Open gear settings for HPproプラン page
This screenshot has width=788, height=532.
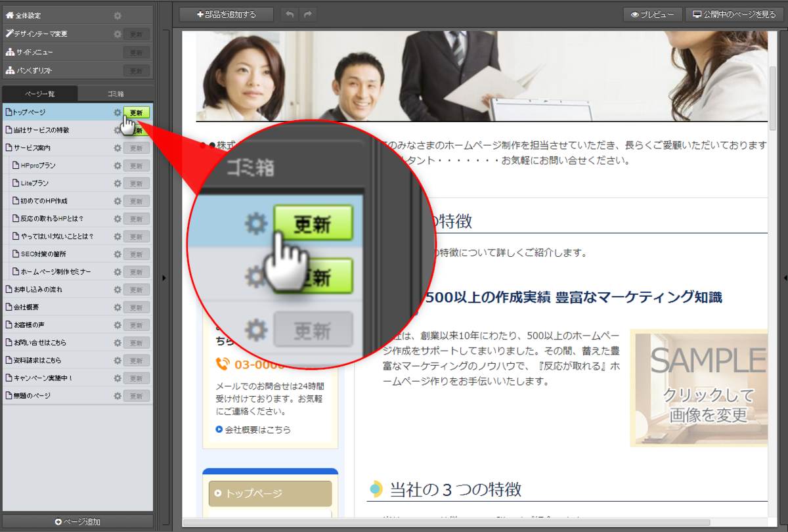(118, 166)
